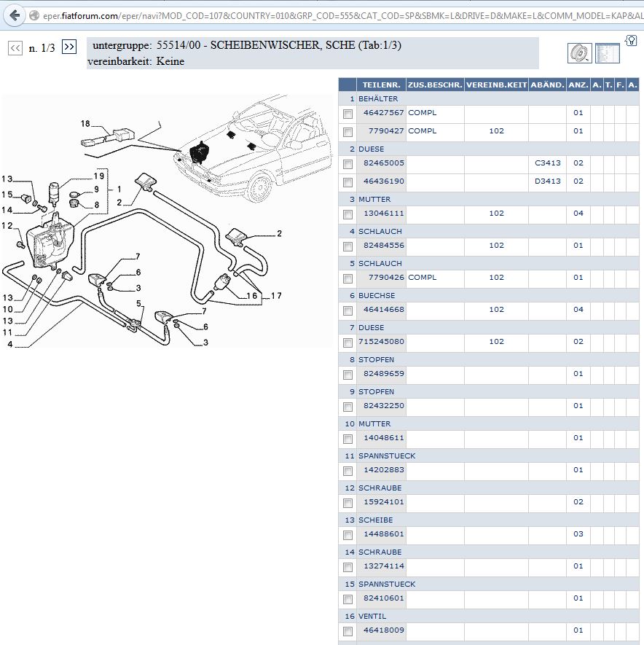Screen dimensions: 644x645
Task: Select the VENTIL group row
Action: [x=489, y=616]
